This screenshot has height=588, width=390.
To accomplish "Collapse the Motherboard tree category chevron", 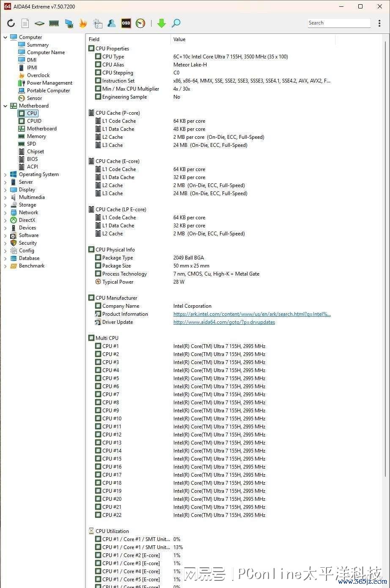I will pos(5,106).
